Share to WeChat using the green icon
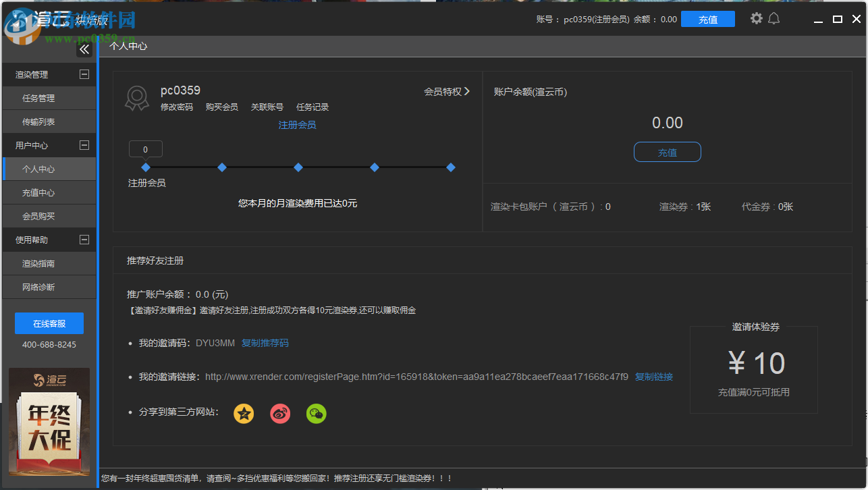 [316, 413]
